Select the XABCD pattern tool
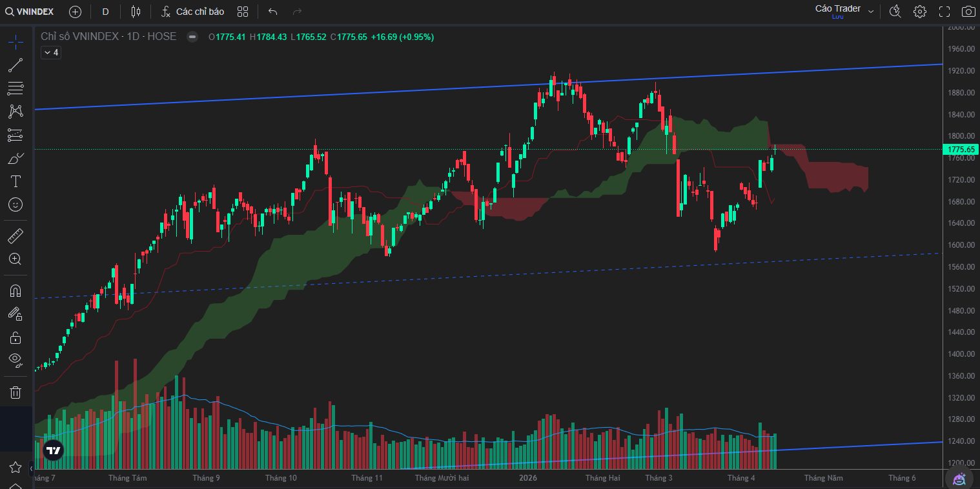The height and width of the screenshot is (489, 980). pyautogui.click(x=15, y=112)
